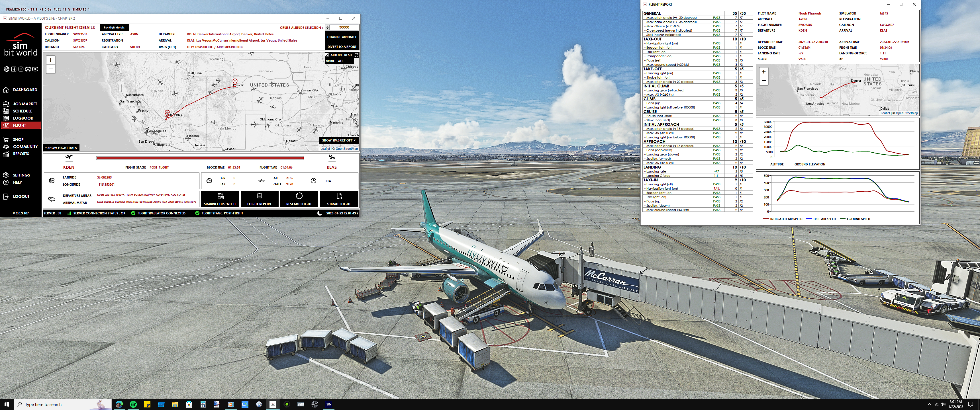The height and width of the screenshot is (410, 980).
Task: Open Spotify from the taskbar
Action: [133, 404]
